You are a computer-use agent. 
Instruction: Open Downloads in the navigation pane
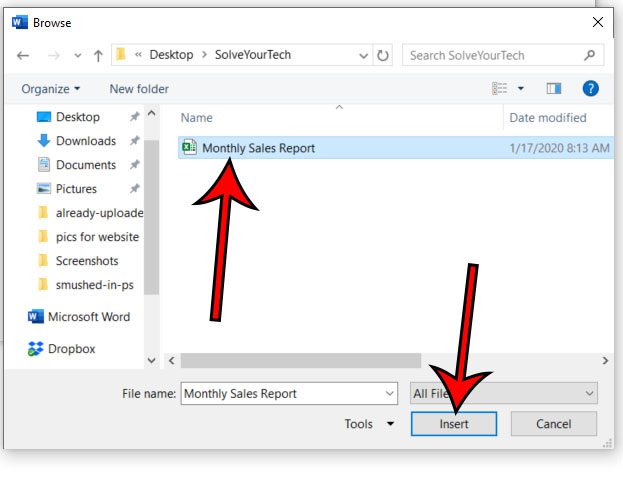coord(85,141)
